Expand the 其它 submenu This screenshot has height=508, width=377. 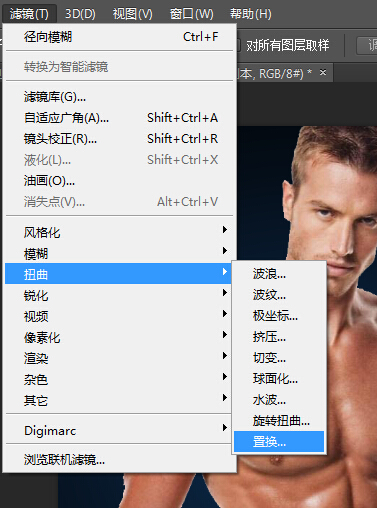tap(119, 400)
